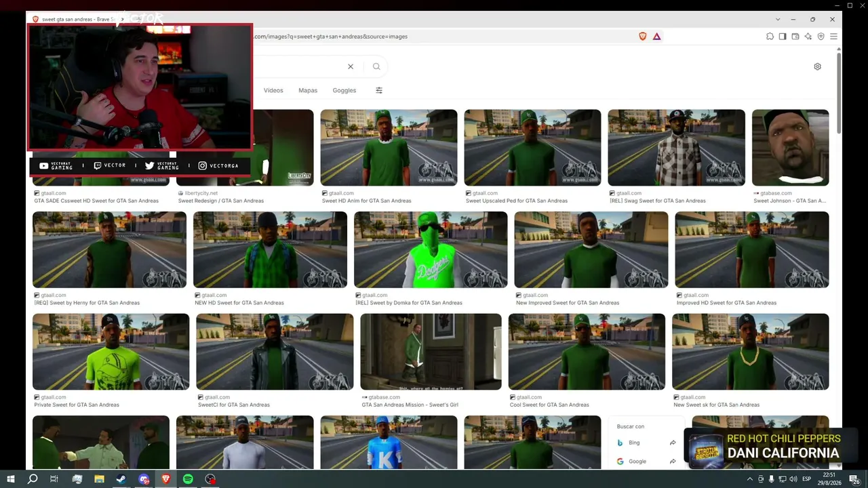This screenshot has height=488, width=868.
Task: Click the Private Sweet neon shirt thumbnail
Action: click(x=111, y=352)
